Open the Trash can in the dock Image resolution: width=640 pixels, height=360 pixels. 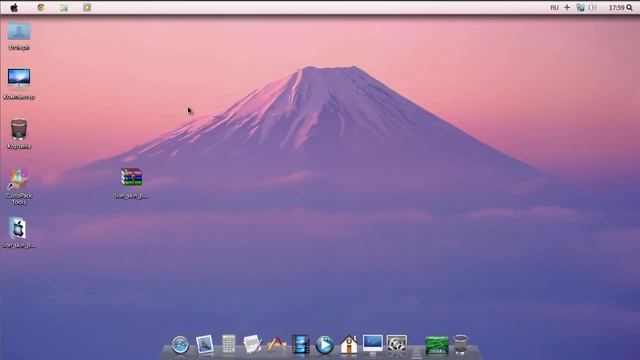[x=461, y=344]
